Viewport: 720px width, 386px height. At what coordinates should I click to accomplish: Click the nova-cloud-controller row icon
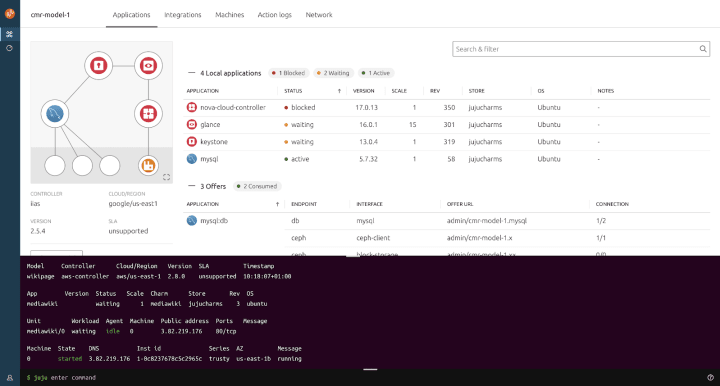(191, 107)
